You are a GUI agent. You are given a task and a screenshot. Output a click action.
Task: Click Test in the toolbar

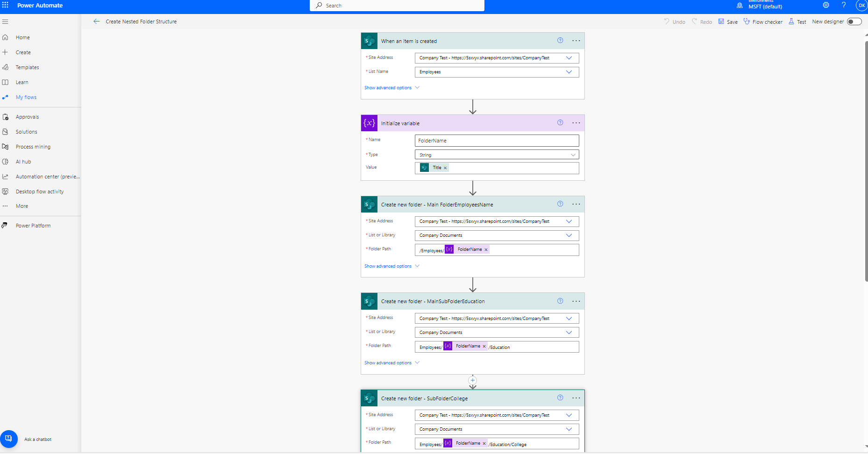pyautogui.click(x=797, y=21)
